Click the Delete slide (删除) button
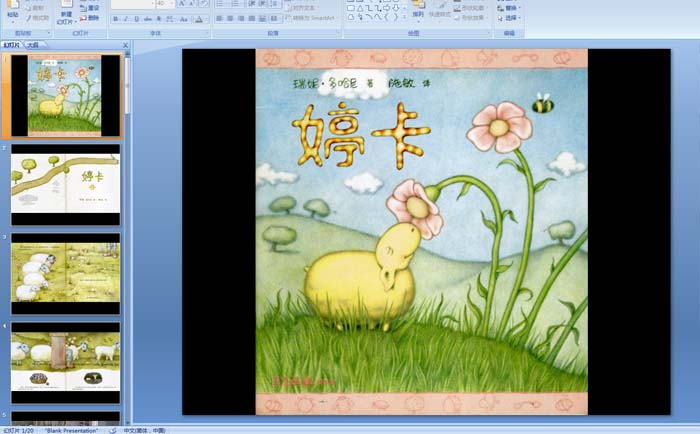This screenshot has width=700, height=434. pos(91,18)
